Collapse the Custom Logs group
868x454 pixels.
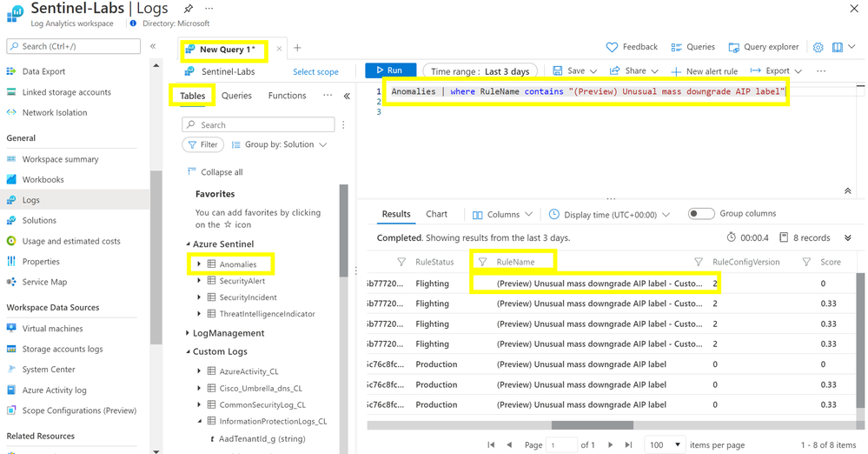click(187, 351)
